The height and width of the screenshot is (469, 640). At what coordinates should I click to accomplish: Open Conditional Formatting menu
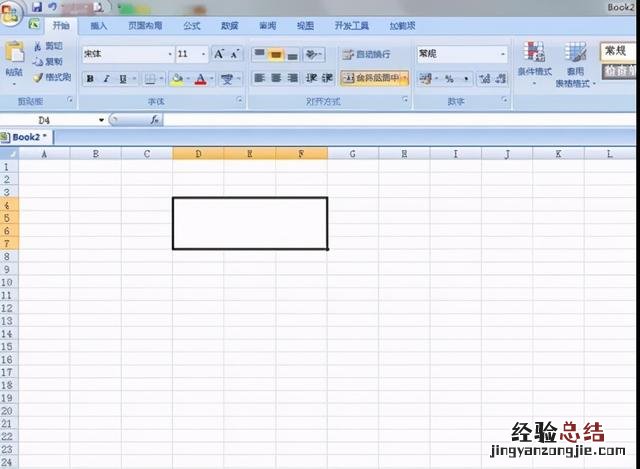click(534, 64)
